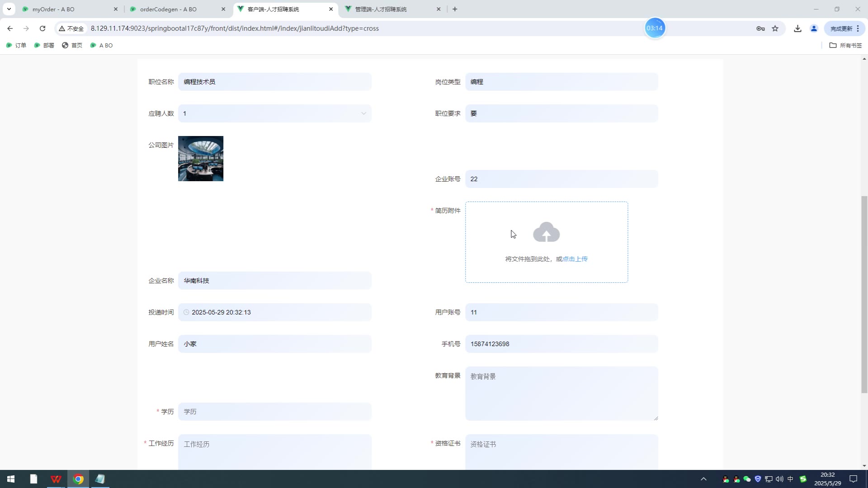This screenshot has height=488, width=868.
Task: Open WPS app in Windows taskbar
Action: 56,479
